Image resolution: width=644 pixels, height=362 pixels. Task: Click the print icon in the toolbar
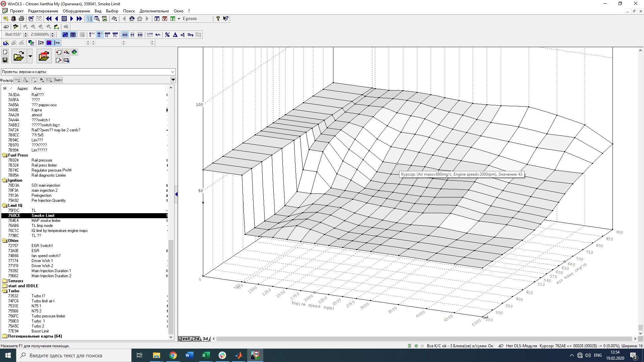point(21,19)
